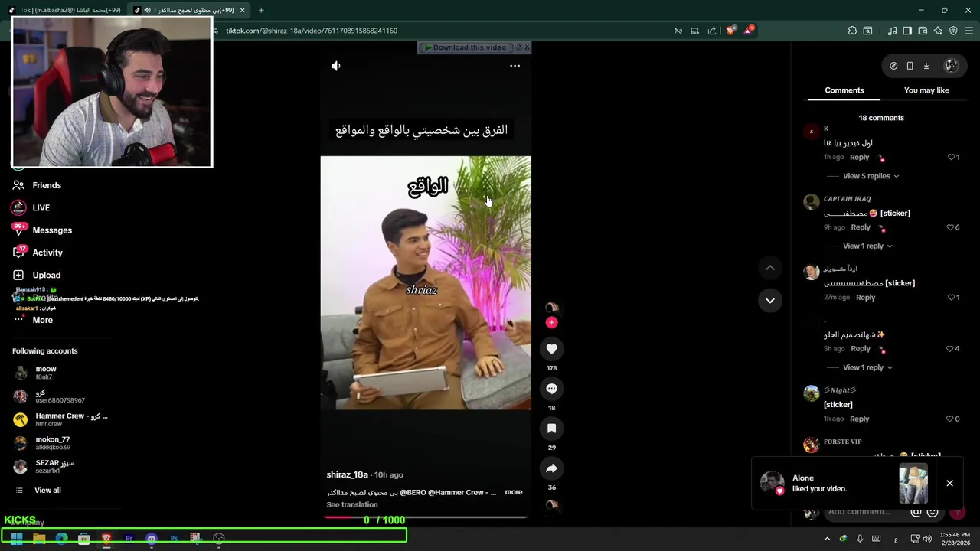Mute the TikTok video sound
The height and width of the screenshot is (551, 980).
pos(335,66)
